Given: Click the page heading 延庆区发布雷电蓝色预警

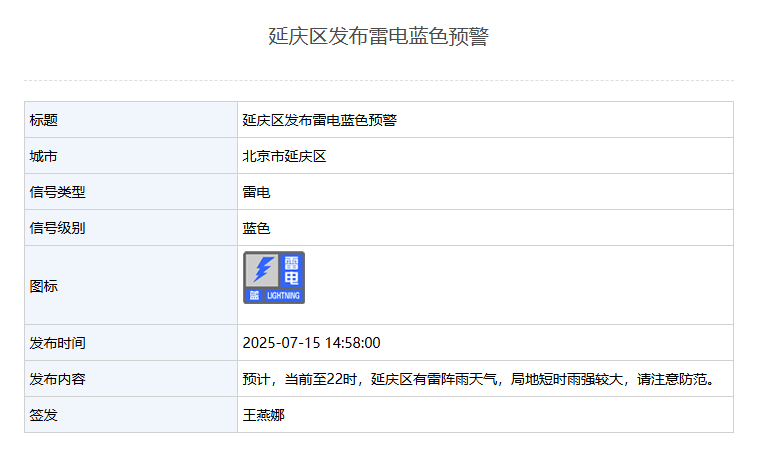Looking at the screenshot, I should (x=379, y=37).
